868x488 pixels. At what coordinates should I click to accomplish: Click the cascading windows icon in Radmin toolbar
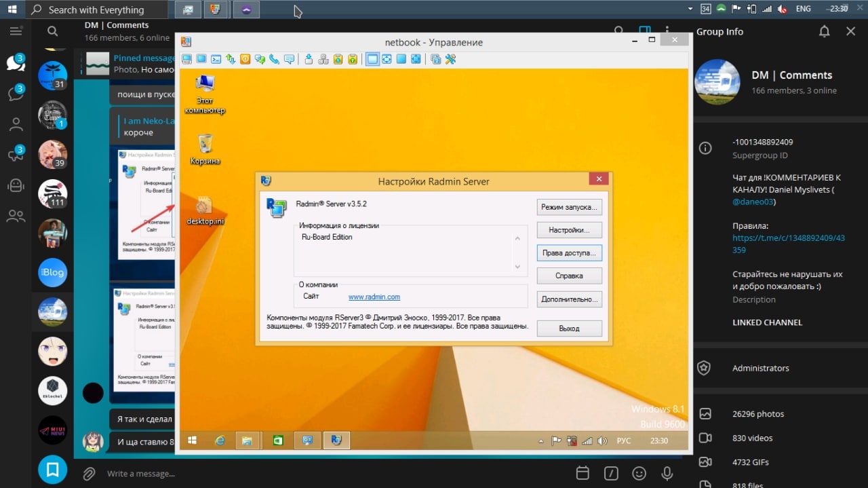click(x=436, y=59)
